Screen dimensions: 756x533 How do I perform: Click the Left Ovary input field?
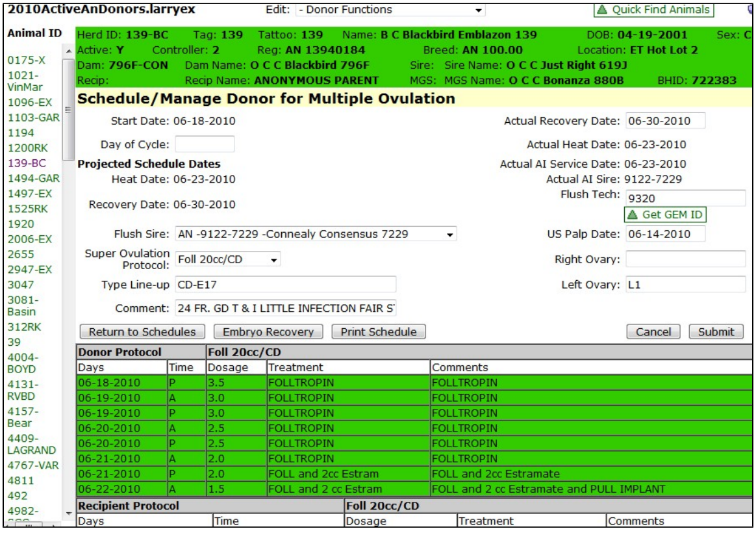[x=686, y=285]
